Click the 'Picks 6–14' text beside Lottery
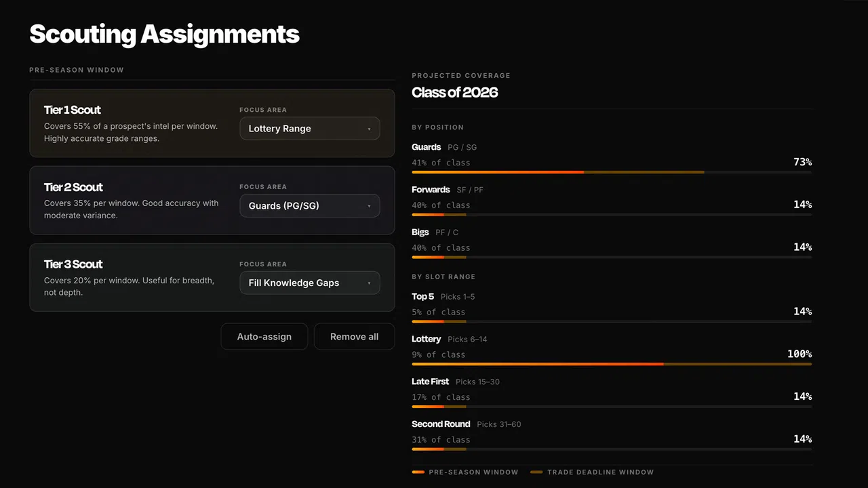The height and width of the screenshot is (488, 868). (x=467, y=339)
